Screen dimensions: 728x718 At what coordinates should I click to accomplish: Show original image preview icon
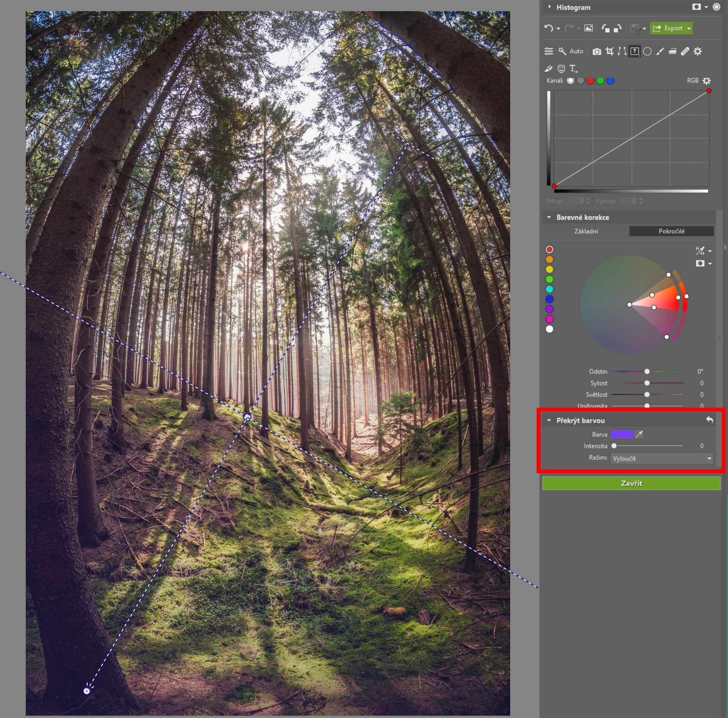coord(589,28)
